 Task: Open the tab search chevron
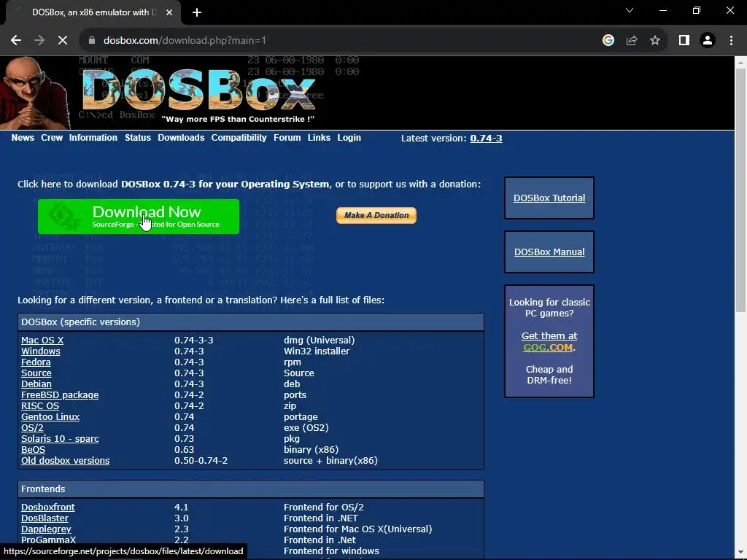click(x=630, y=10)
